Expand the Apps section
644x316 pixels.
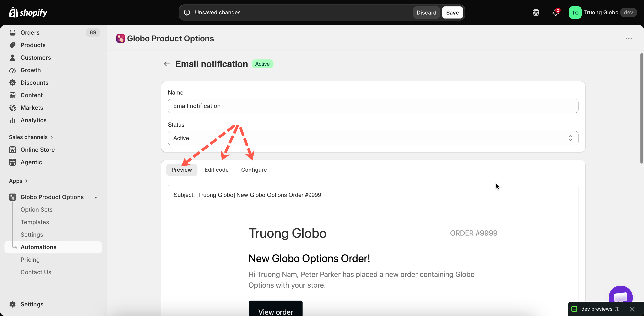click(18, 181)
